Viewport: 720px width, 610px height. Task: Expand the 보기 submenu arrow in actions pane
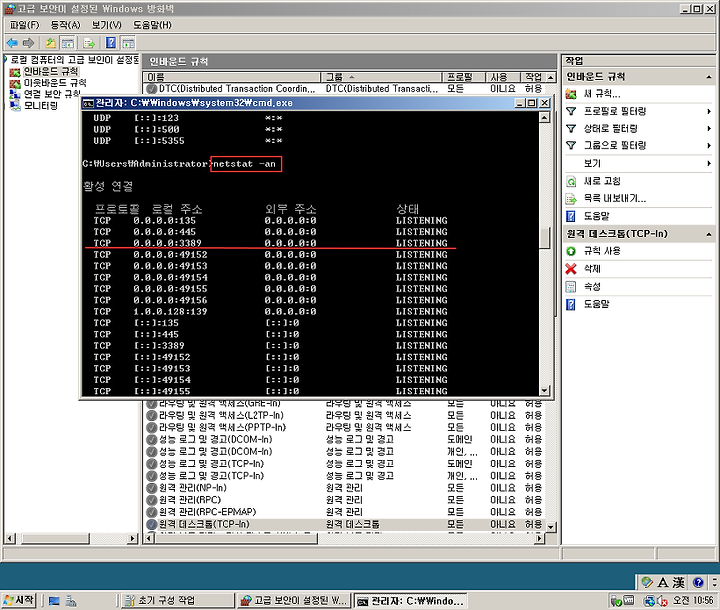tap(709, 164)
